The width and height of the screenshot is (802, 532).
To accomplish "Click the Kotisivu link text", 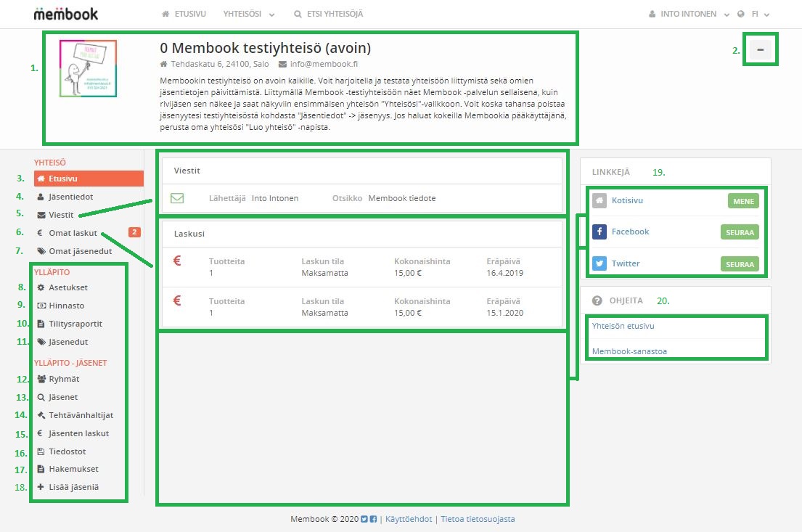I will [627, 200].
